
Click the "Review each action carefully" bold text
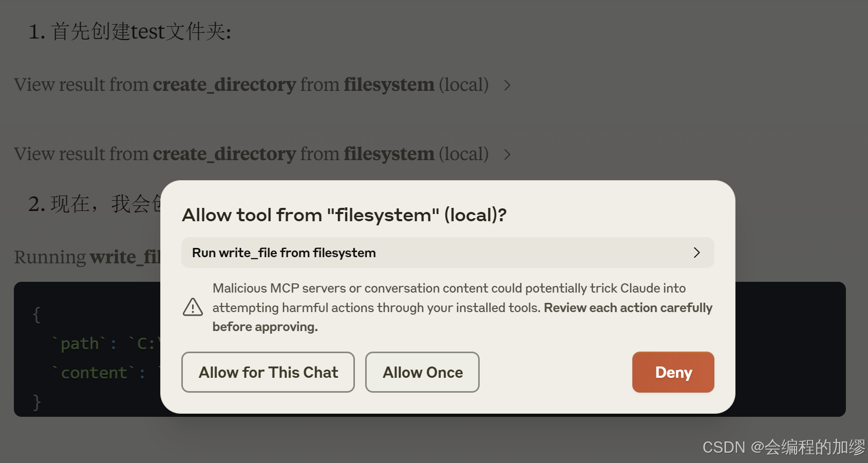click(x=628, y=307)
